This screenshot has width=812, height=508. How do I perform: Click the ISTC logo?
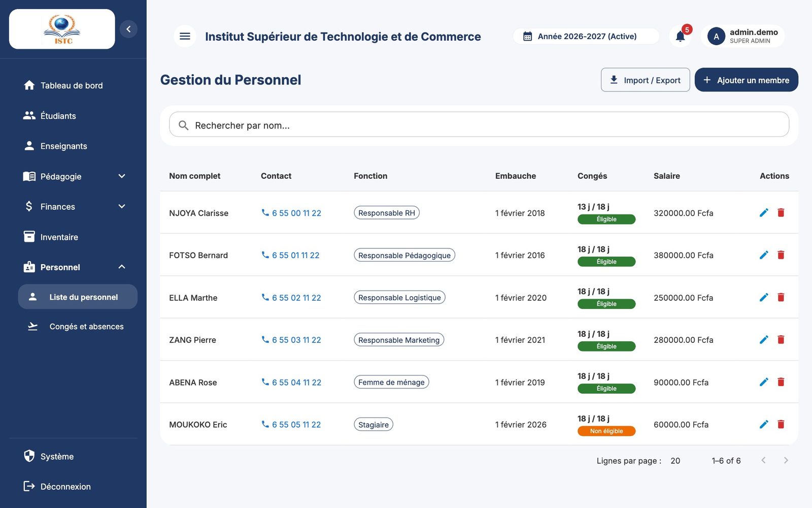coord(62,29)
